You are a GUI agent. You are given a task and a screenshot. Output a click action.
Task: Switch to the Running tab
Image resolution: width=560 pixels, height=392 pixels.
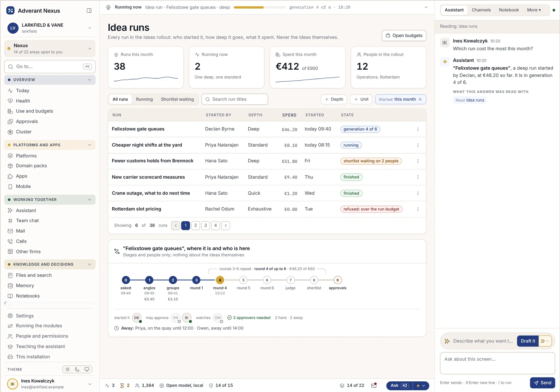pyautogui.click(x=144, y=99)
